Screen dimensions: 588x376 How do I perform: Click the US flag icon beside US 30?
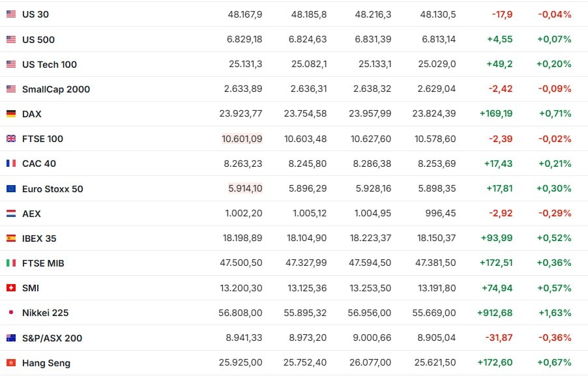(11, 14)
